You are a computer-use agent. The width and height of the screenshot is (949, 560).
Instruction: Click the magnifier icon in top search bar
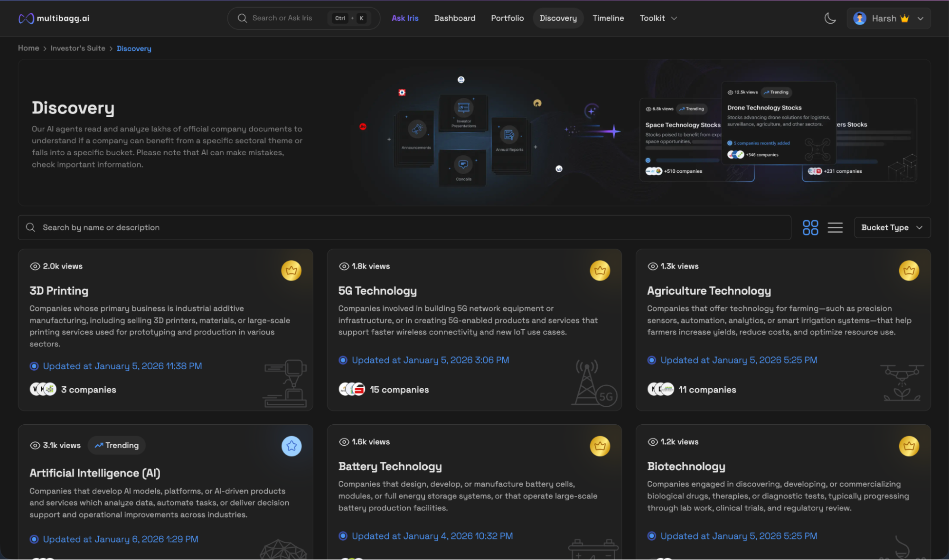(x=242, y=18)
